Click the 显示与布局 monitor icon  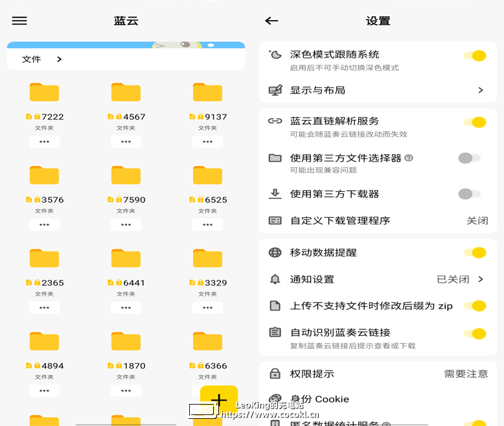275,90
